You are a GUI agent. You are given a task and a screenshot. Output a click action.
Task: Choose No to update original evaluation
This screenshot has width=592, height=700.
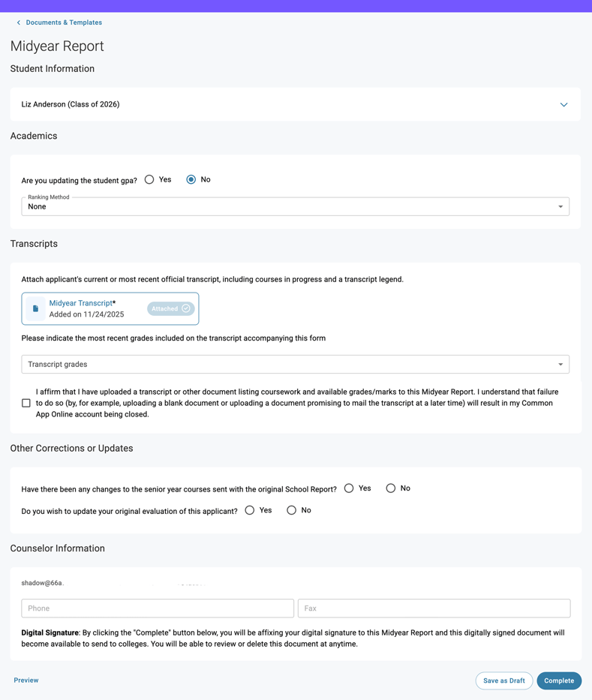tap(292, 510)
